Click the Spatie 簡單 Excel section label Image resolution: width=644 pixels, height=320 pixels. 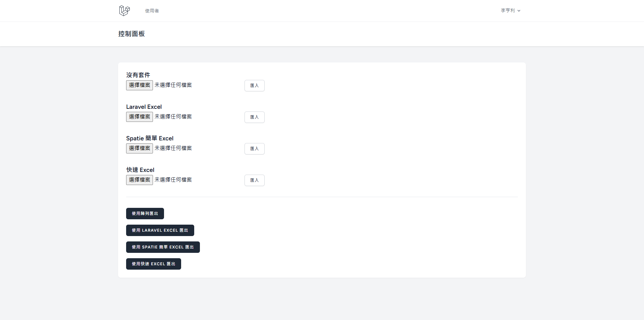point(150,138)
